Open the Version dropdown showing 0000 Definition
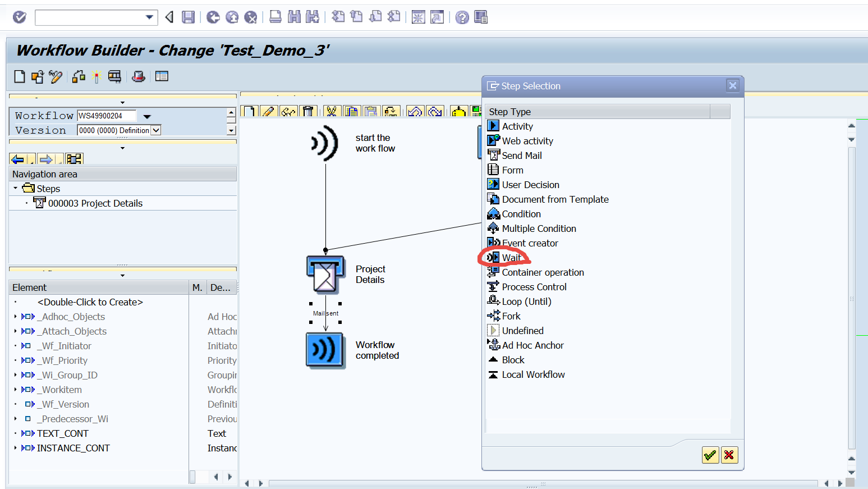This screenshot has height=489, width=868. 156,130
